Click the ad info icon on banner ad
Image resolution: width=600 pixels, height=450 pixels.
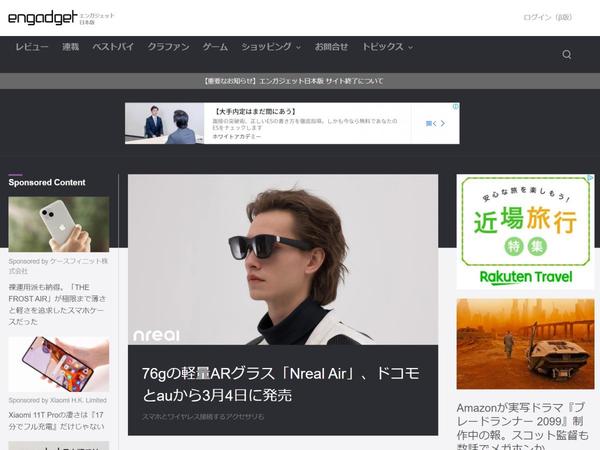coord(455,106)
